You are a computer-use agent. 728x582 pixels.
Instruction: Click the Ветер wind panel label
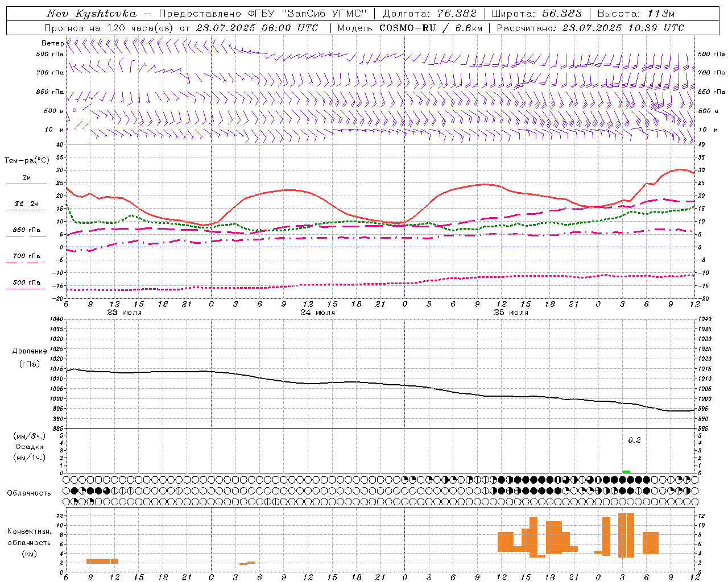52,43
